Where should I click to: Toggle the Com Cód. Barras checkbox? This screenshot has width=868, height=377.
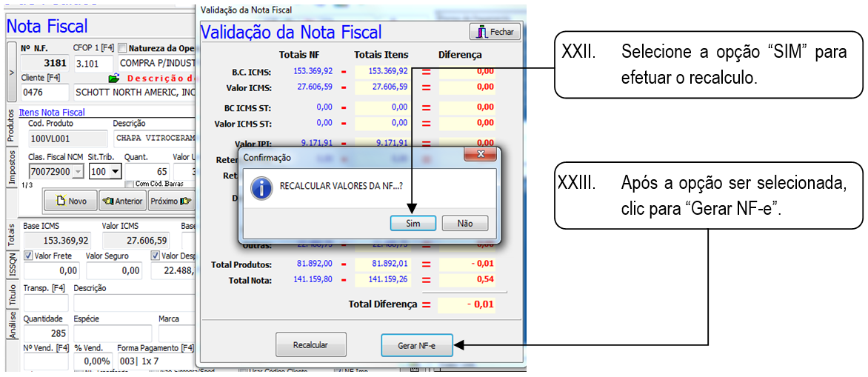pyautogui.click(x=130, y=184)
